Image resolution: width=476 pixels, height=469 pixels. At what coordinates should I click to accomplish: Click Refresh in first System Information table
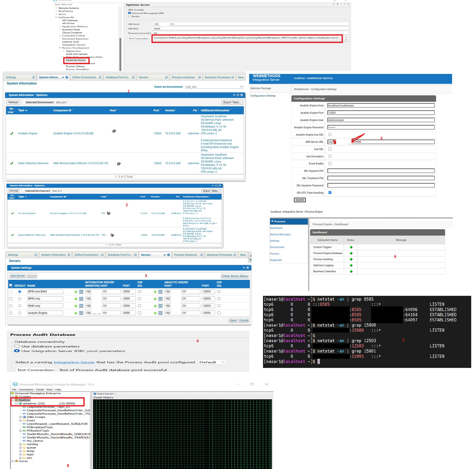pos(13,102)
